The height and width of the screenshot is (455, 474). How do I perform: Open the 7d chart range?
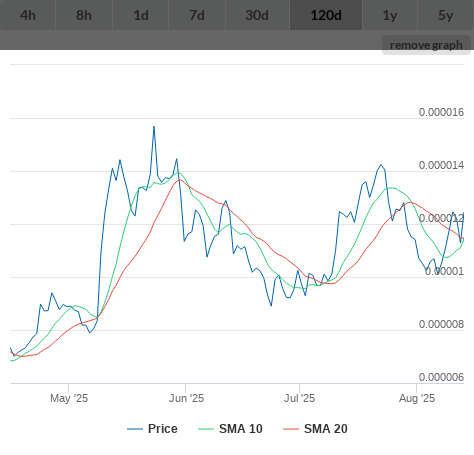[197, 15]
